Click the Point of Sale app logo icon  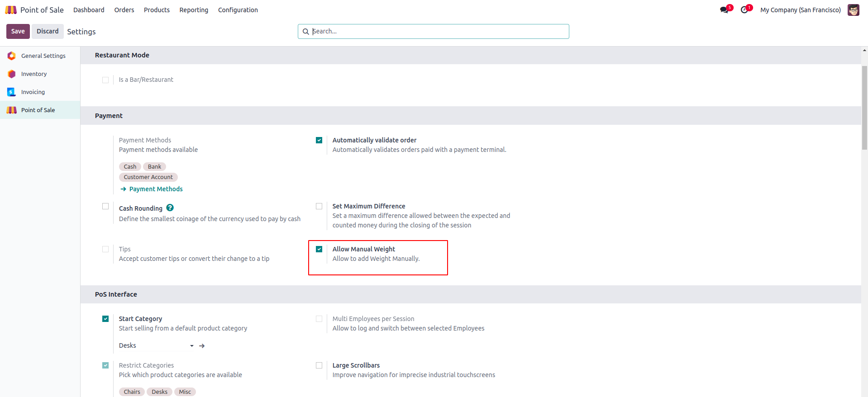coord(11,10)
